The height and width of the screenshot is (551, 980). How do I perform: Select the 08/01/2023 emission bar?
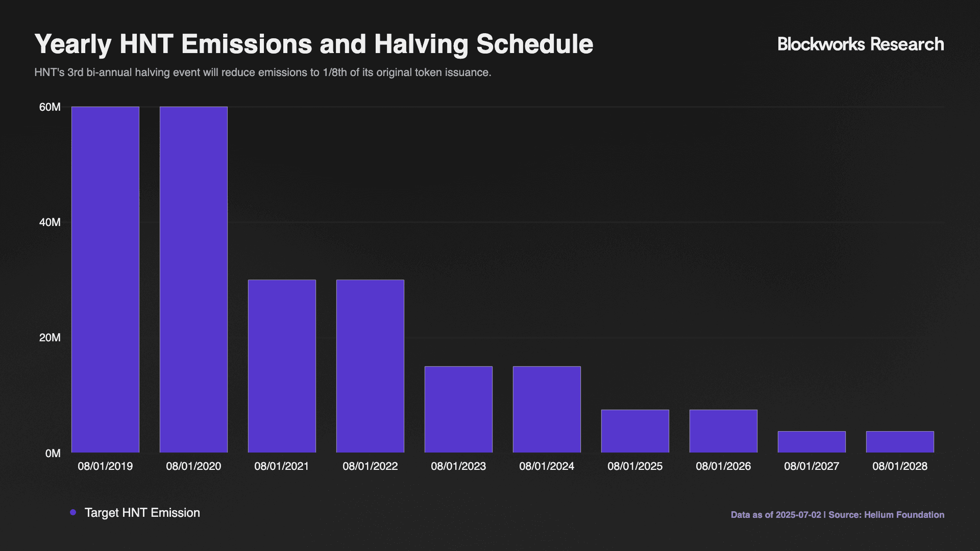458,409
